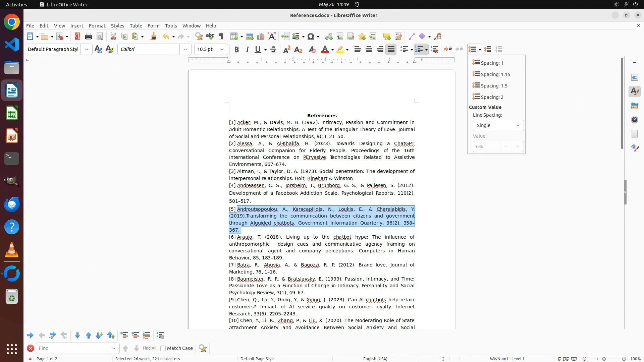Click the Strikethrough icon
The image size is (644, 362).
[x=273, y=50]
